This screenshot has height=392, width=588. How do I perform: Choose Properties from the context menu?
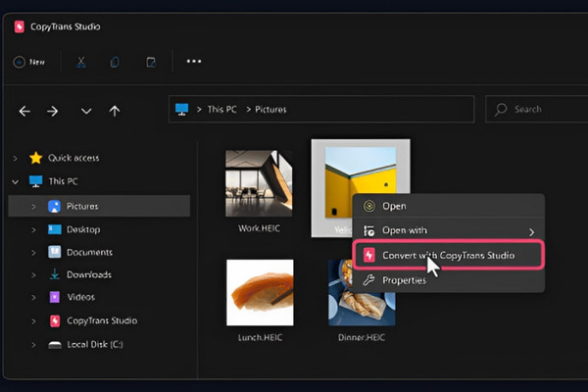pos(449,280)
